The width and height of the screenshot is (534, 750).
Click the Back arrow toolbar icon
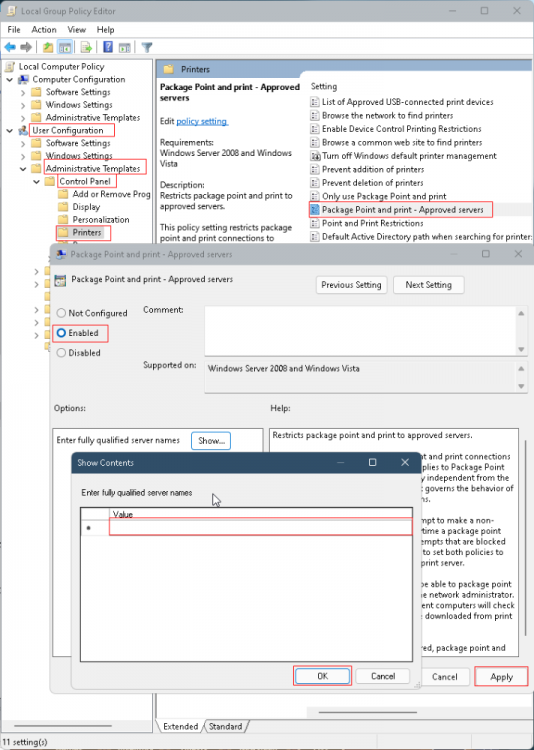click(10, 47)
